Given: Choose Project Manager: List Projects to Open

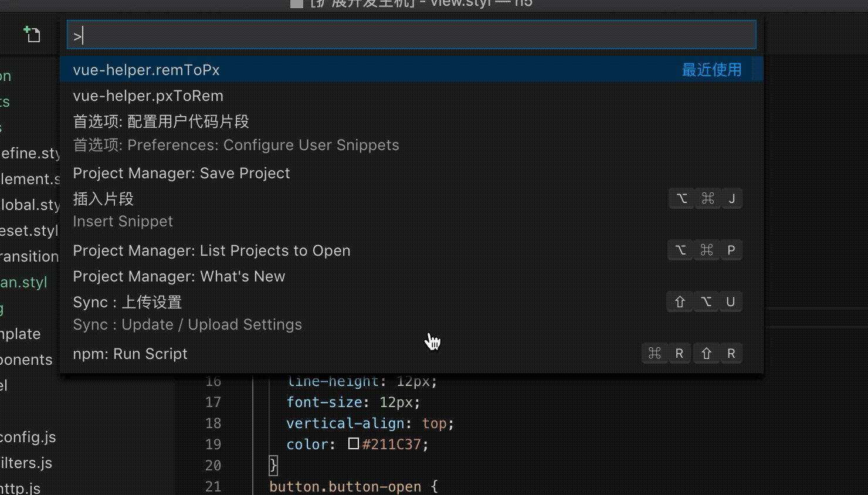Looking at the screenshot, I should click(411, 250).
